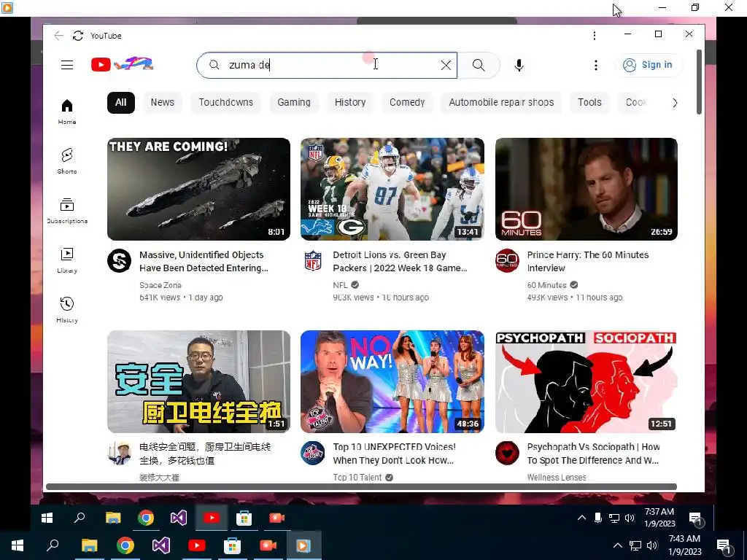Play the Psychopath Sociopath thumbnail
Image resolution: width=747 pixels, height=560 pixels.
pos(587,381)
